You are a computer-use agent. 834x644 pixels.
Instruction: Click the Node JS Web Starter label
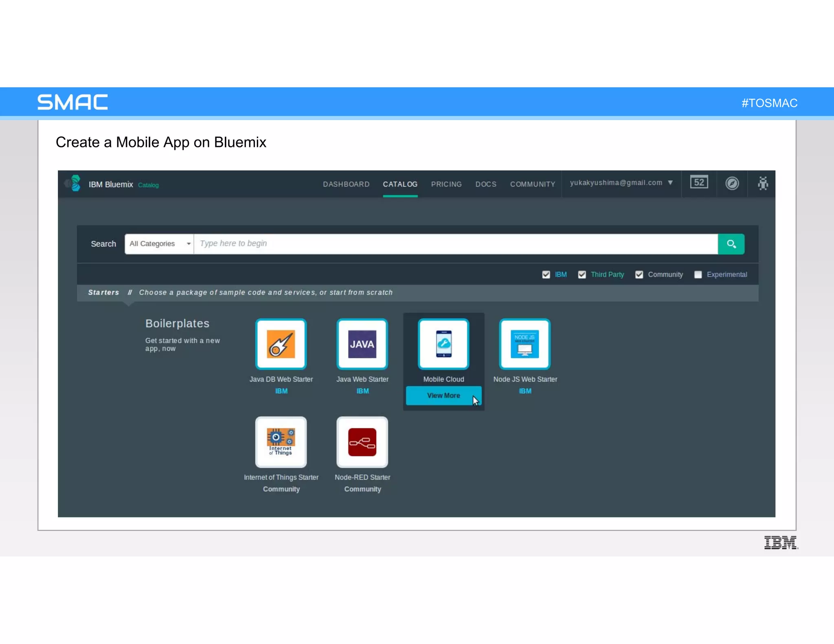(525, 379)
